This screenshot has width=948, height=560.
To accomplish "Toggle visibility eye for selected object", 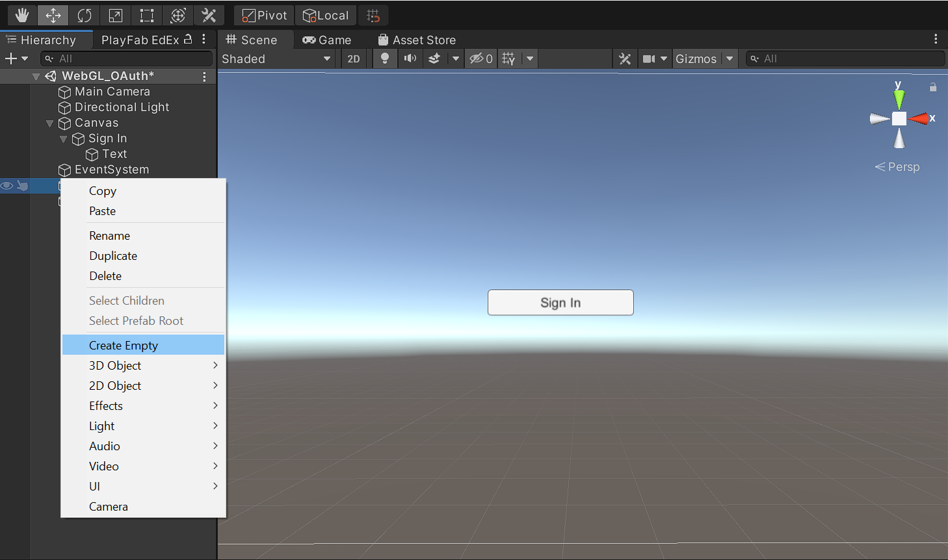I will (x=7, y=186).
